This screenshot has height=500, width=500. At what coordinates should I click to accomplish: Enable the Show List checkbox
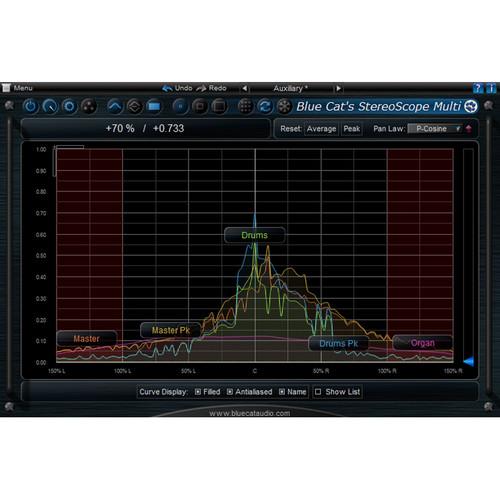pyautogui.click(x=318, y=392)
